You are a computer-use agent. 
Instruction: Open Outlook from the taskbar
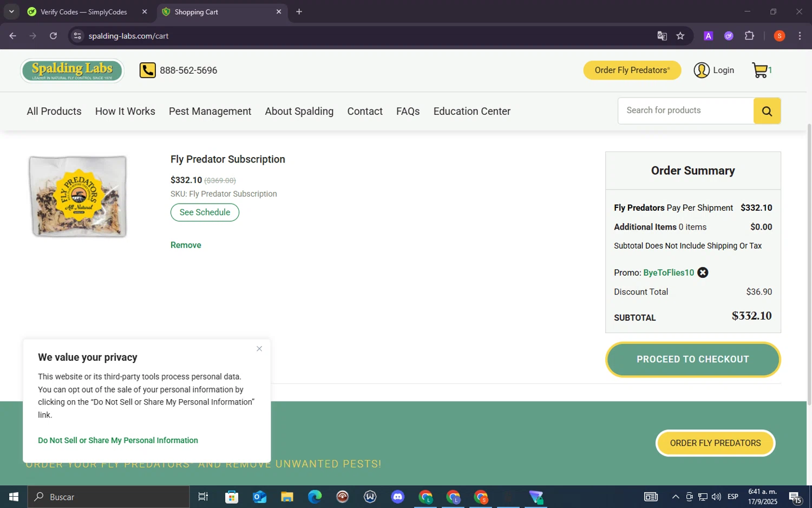coord(259,497)
